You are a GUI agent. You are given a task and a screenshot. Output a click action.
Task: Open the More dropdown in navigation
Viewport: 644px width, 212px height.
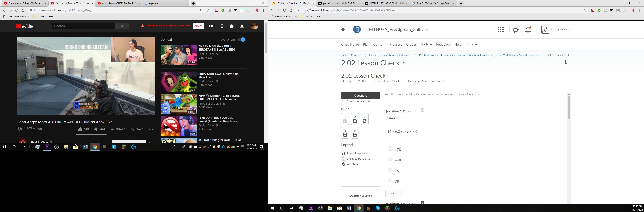point(471,44)
